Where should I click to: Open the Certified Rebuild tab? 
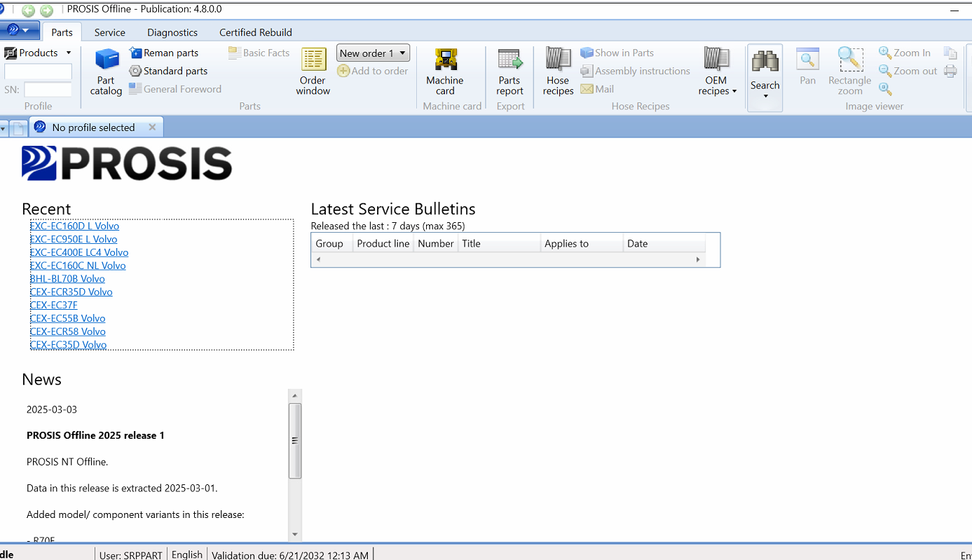coord(255,32)
